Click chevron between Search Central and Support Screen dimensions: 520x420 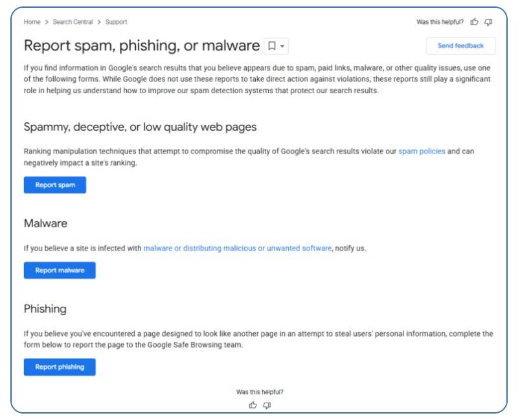pyautogui.click(x=99, y=22)
